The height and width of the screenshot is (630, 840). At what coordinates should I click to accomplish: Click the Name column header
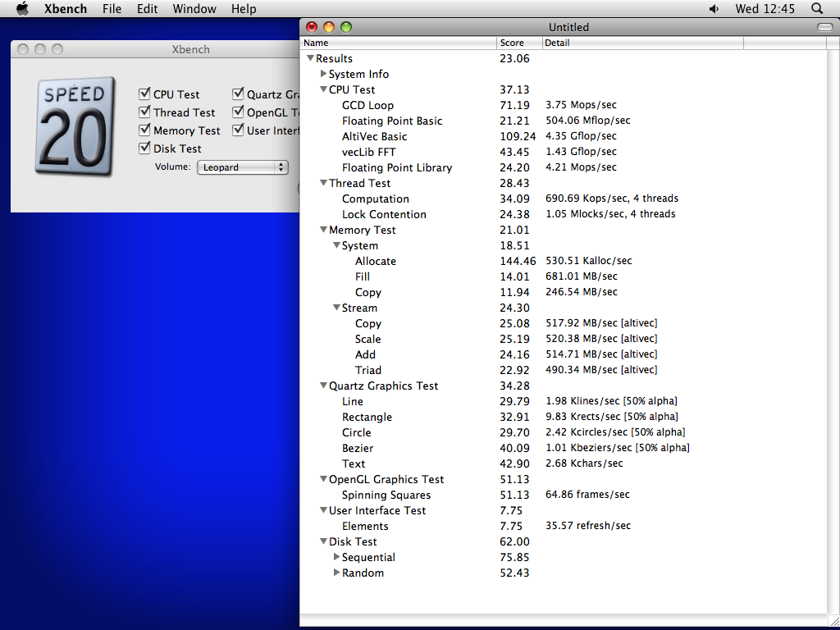[399, 43]
